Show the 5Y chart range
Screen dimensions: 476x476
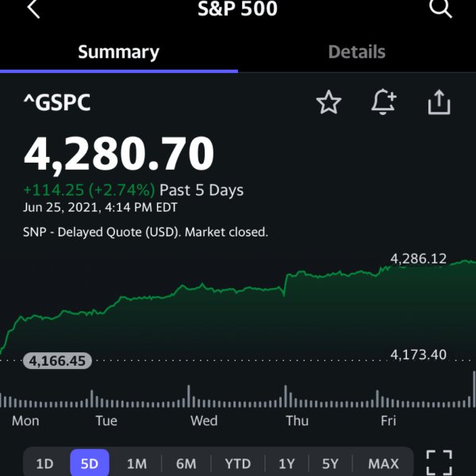pyautogui.click(x=330, y=463)
